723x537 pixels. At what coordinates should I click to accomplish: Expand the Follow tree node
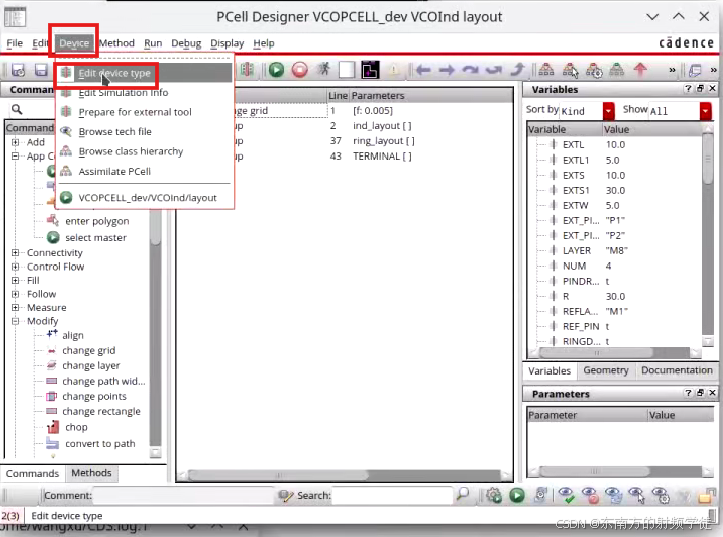pos(15,294)
